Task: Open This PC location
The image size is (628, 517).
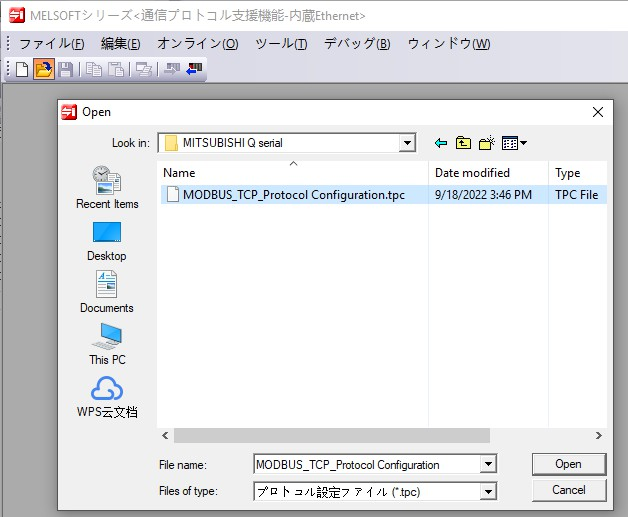Action: pos(107,344)
